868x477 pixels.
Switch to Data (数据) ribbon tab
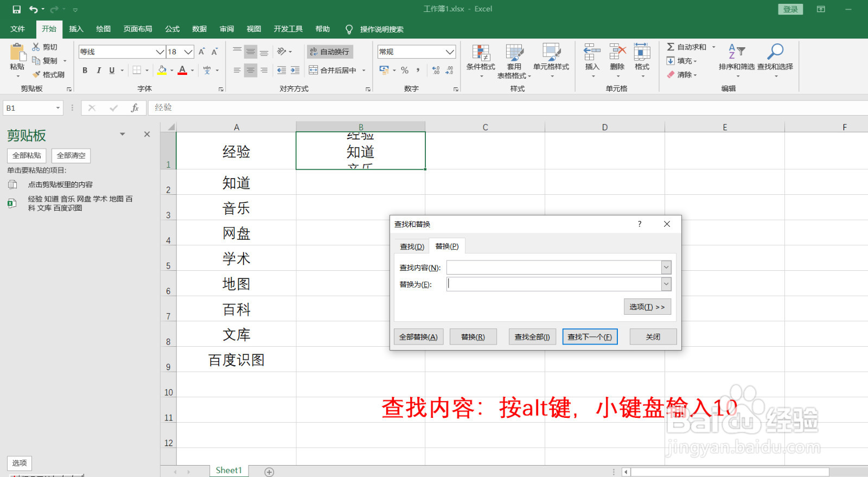point(199,29)
